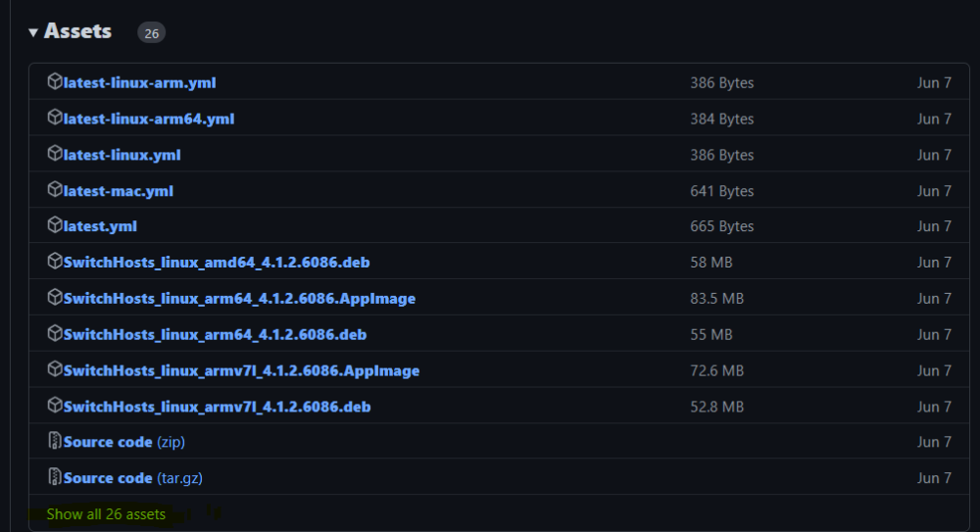Download SwitchHosts_linux_amd64_4.1.2.6086.deb
Viewport: 980px width, 532px height.
coord(217,263)
